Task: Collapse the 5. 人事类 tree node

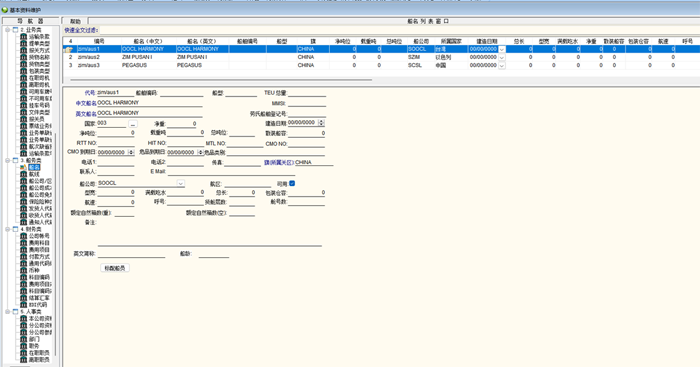Action: pyautogui.click(x=8, y=312)
